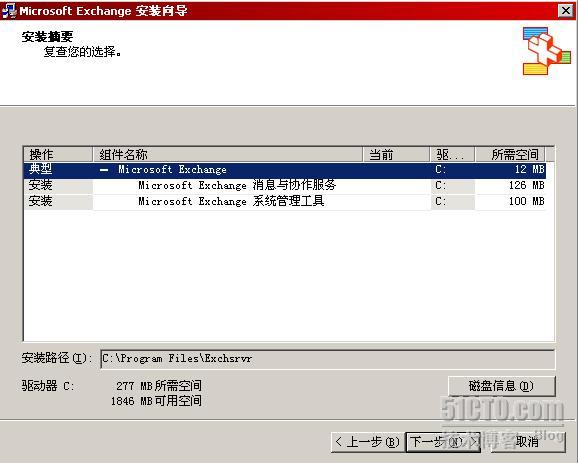Click the Exchange logo graphic in header

point(547,51)
